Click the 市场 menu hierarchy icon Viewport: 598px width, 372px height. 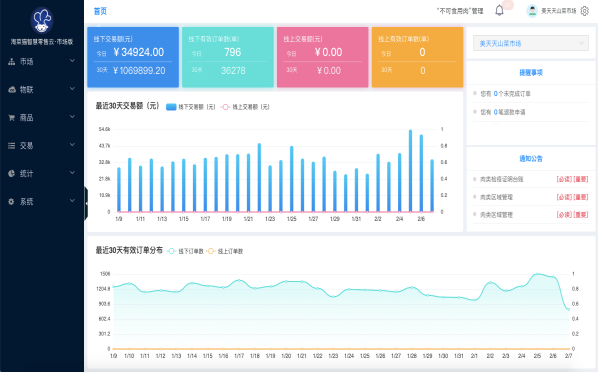pyautogui.click(x=12, y=62)
